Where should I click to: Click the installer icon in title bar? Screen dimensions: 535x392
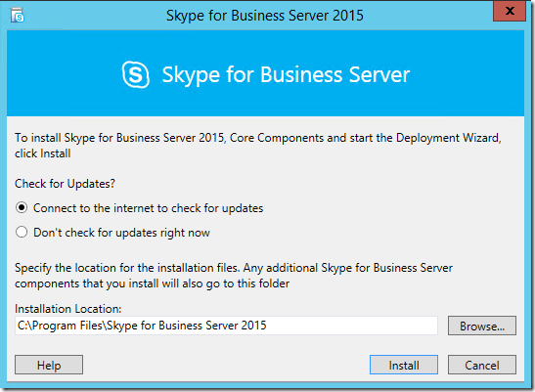[x=17, y=16]
